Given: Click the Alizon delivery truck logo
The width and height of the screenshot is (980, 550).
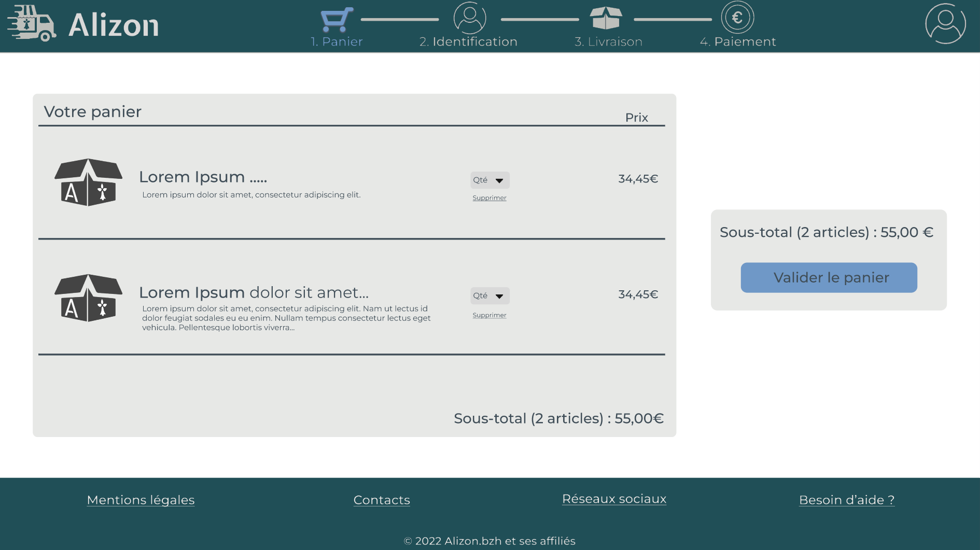Looking at the screenshot, I should (x=32, y=23).
